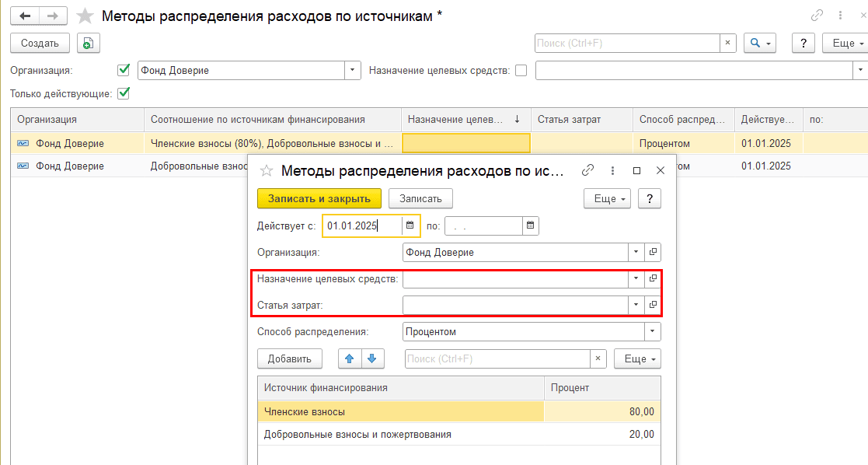868x465 pixels.
Task: Expand the top Организация filter dropdown
Action: coord(354,70)
